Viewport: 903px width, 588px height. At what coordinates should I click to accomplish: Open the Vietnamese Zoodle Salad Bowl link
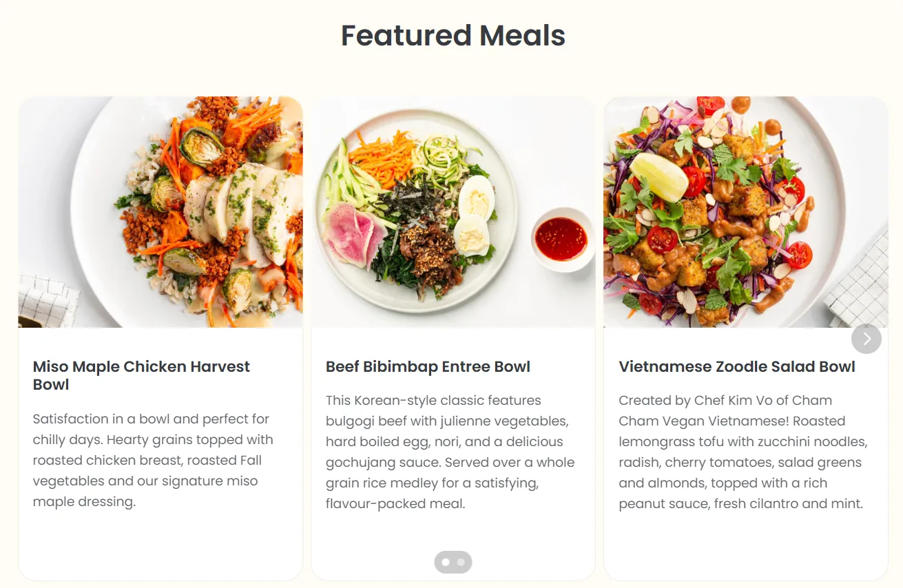(x=737, y=366)
